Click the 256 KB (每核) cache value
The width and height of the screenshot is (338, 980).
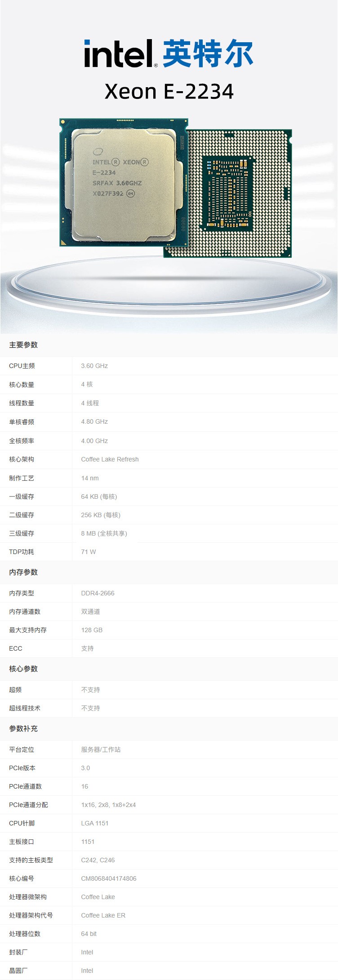(101, 515)
